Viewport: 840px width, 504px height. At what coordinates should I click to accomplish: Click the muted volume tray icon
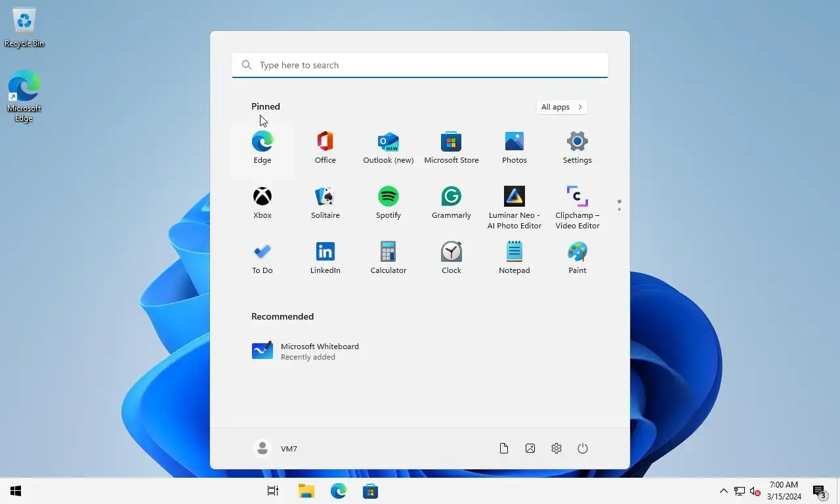tap(755, 491)
